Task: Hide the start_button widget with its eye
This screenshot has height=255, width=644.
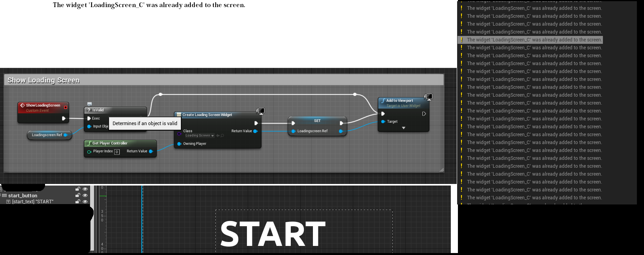Action: click(85, 195)
